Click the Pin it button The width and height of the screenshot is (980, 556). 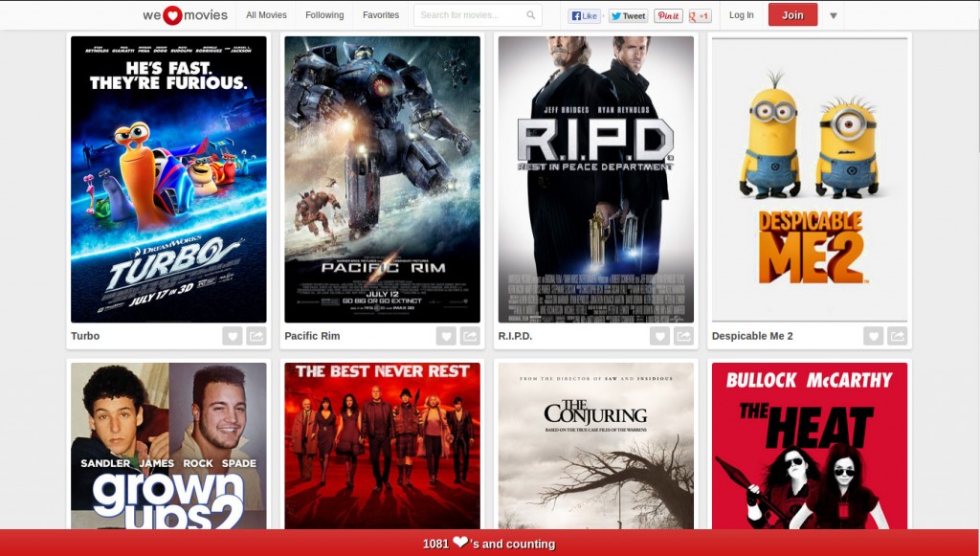(x=668, y=15)
